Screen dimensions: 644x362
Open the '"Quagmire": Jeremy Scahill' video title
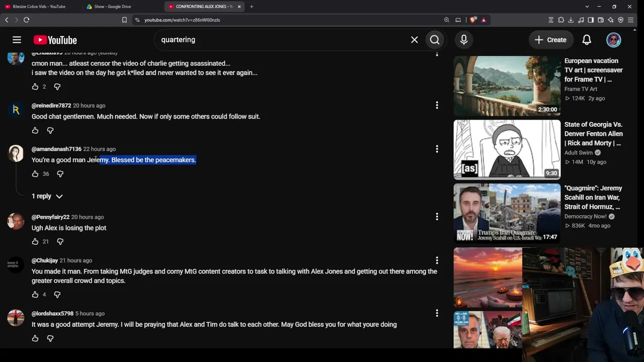point(593,198)
